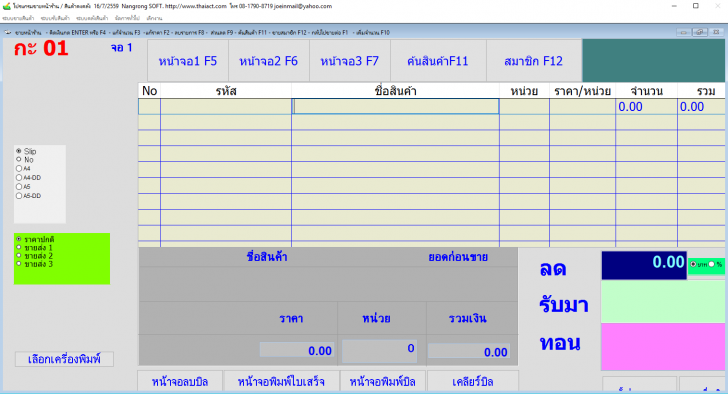
Task: Click the รวมเงิน total box showing 0.00
Action: point(468,351)
